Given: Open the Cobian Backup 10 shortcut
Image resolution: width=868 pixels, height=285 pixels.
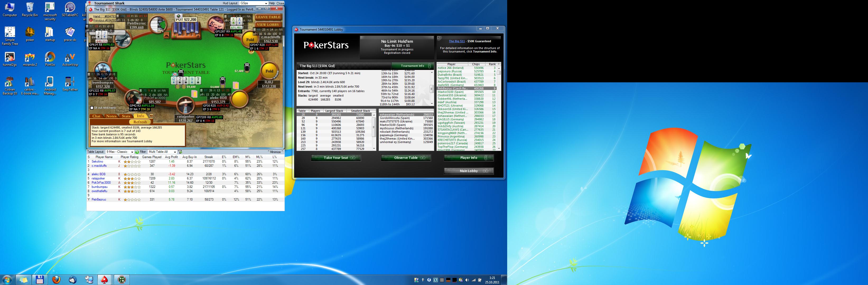Looking at the screenshot, I should coord(10,86).
